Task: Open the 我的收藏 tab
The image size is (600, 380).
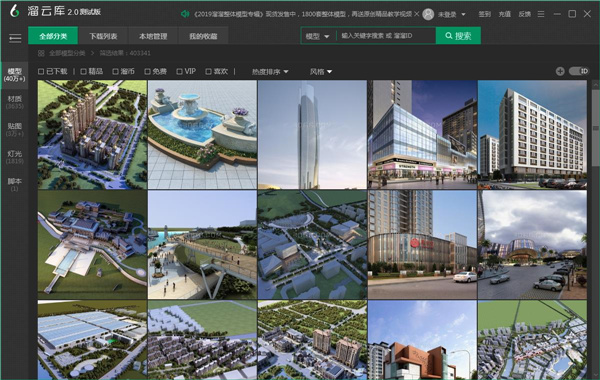Action: (x=203, y=36)
